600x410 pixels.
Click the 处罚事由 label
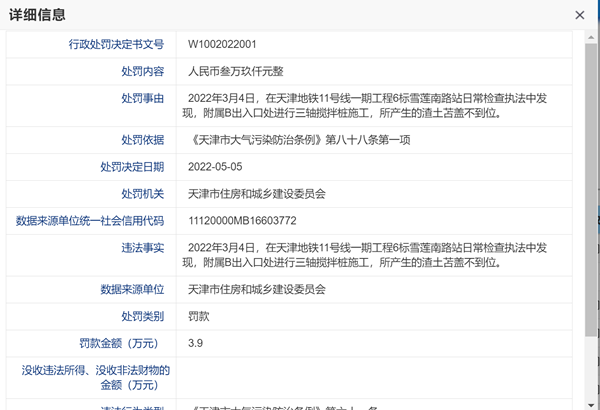click(x=143, y=98)
